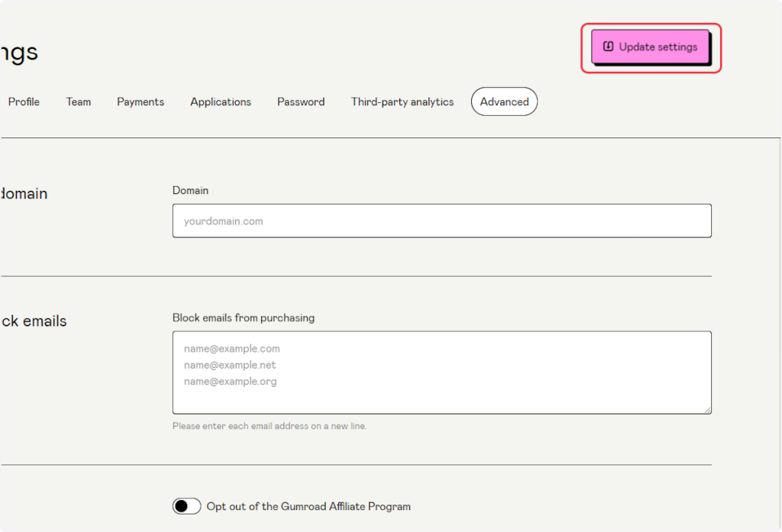The width and height of the screenshot is (782, 532).
Task: Click the Block emails from purchasing label
Action: tap(244, 318)
